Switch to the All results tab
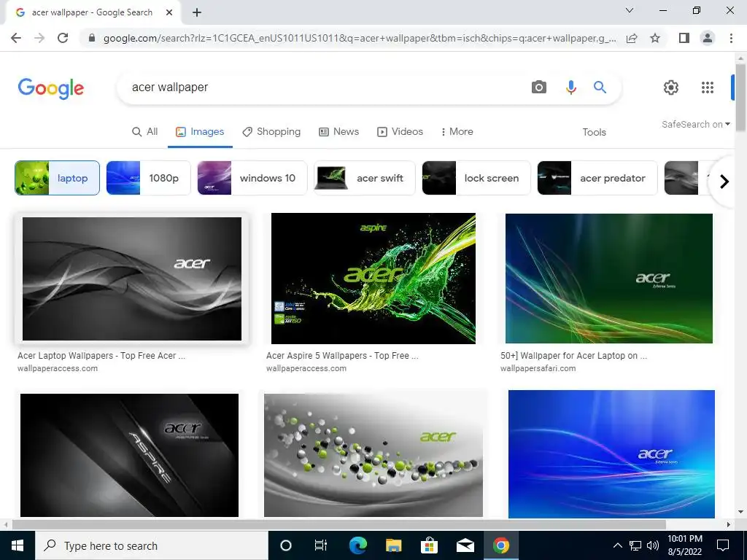Viewport: 747px width, 560px height. 145,132
